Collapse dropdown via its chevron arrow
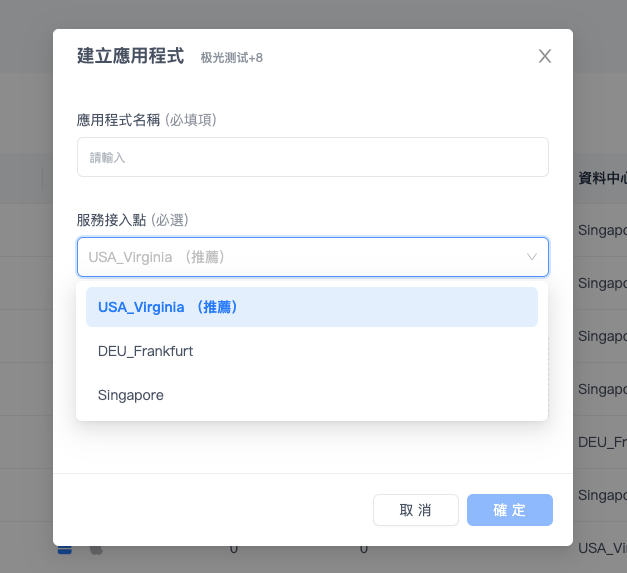 tap(531, 257)
